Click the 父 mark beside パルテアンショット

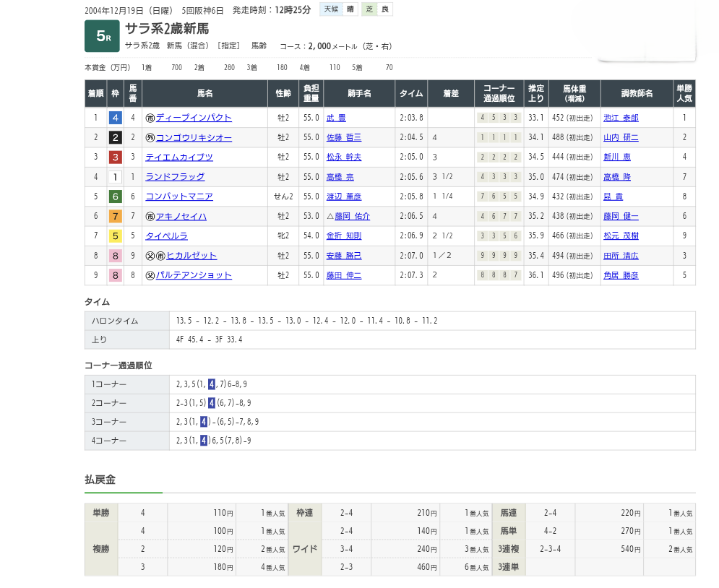tap(150, 275)
